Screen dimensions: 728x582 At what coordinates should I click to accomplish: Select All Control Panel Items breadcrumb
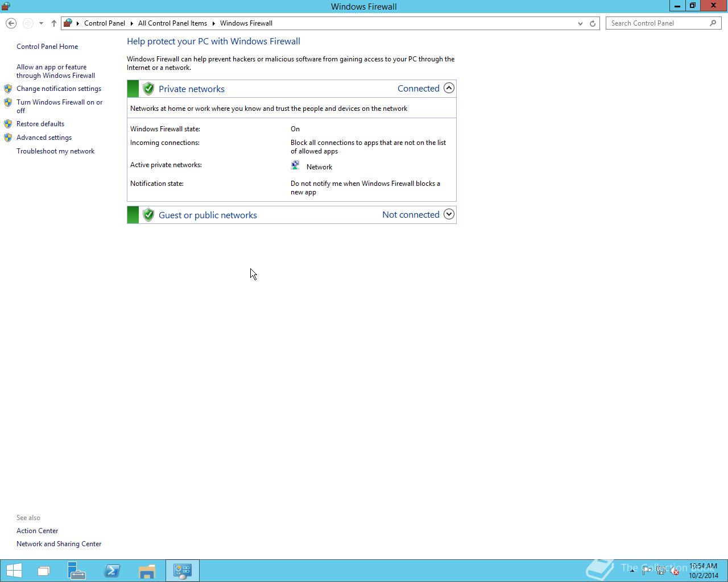172,23
